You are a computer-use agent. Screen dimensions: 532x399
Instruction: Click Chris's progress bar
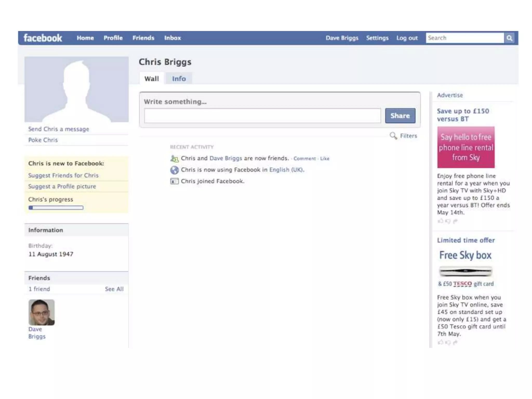[56, 208]
